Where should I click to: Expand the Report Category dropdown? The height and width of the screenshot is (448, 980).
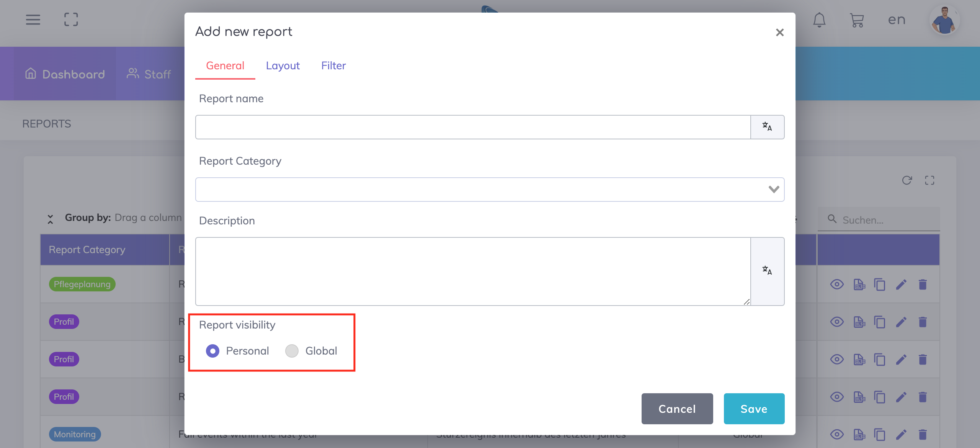(x=774, y=190)
